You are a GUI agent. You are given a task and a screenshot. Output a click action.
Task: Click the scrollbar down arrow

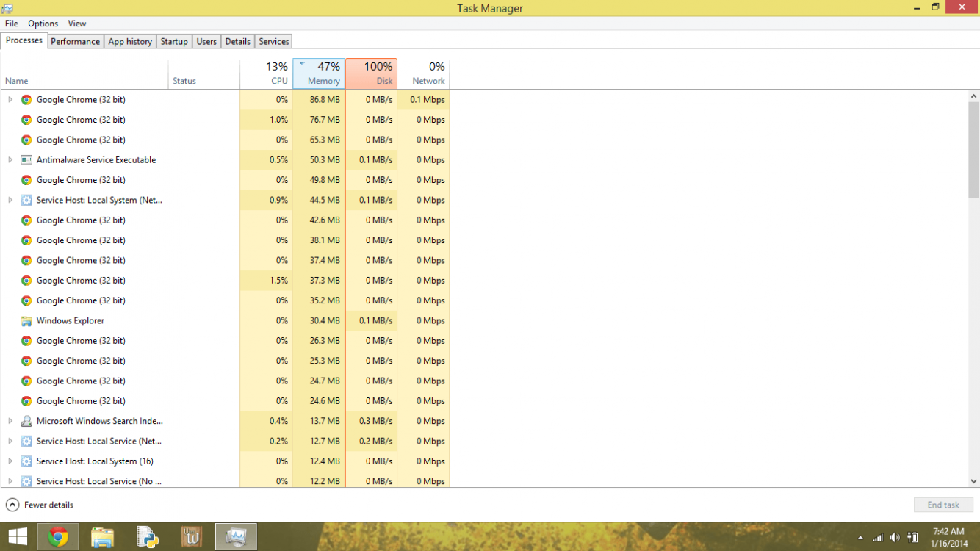[x=974, y=481]
